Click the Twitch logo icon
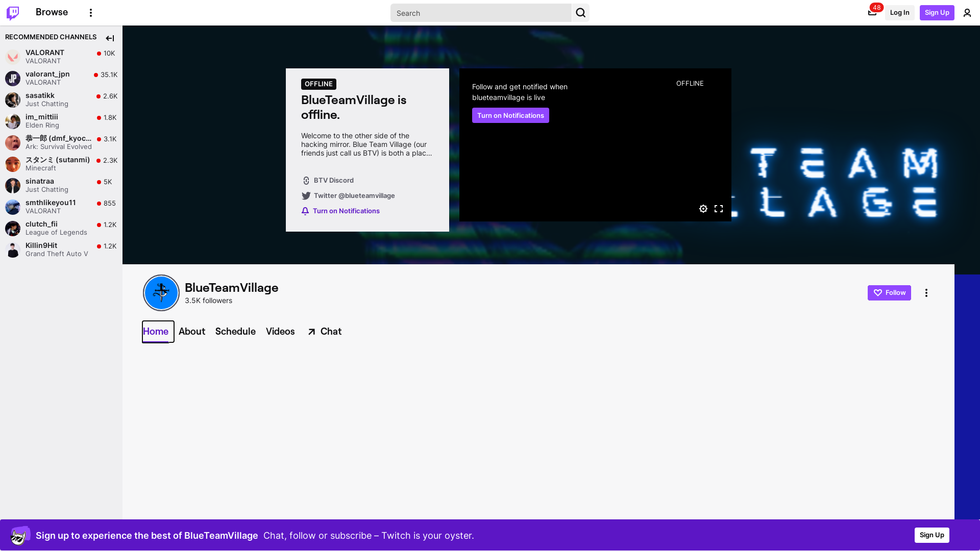Viewport: 980px width, 551px height. 12,12
